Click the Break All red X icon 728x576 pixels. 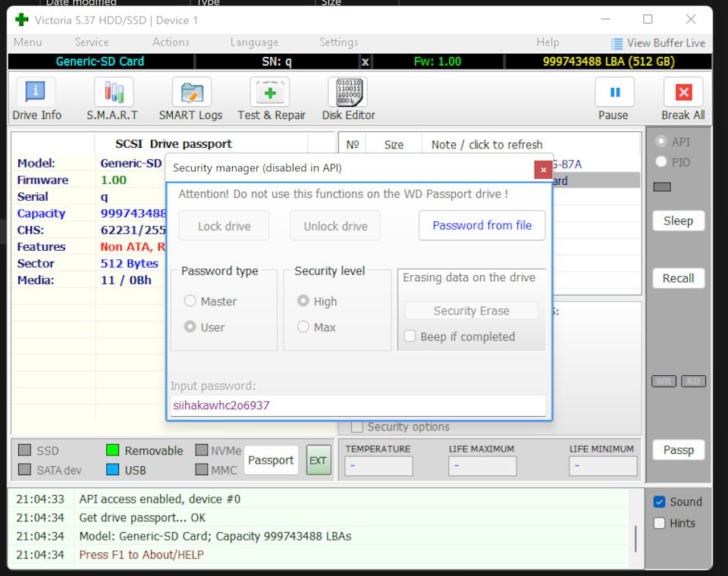point(683,92)
